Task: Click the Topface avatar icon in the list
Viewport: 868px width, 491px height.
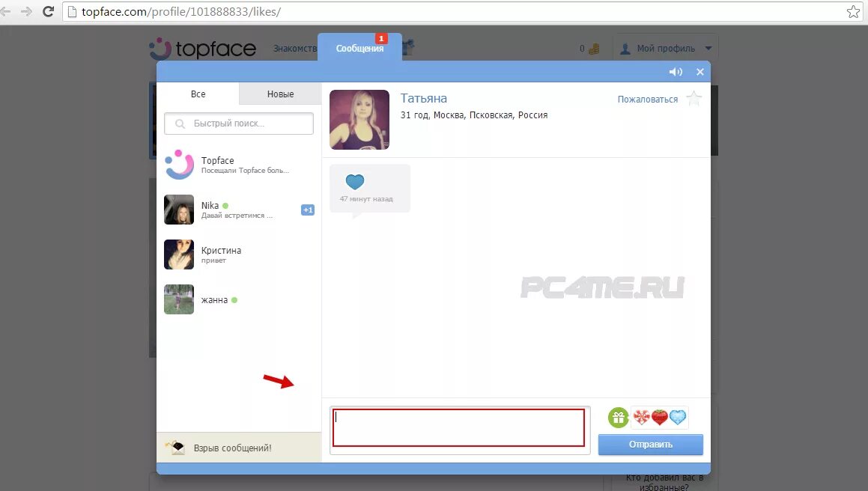Action: pyautogui.click(x=179, y=165)
